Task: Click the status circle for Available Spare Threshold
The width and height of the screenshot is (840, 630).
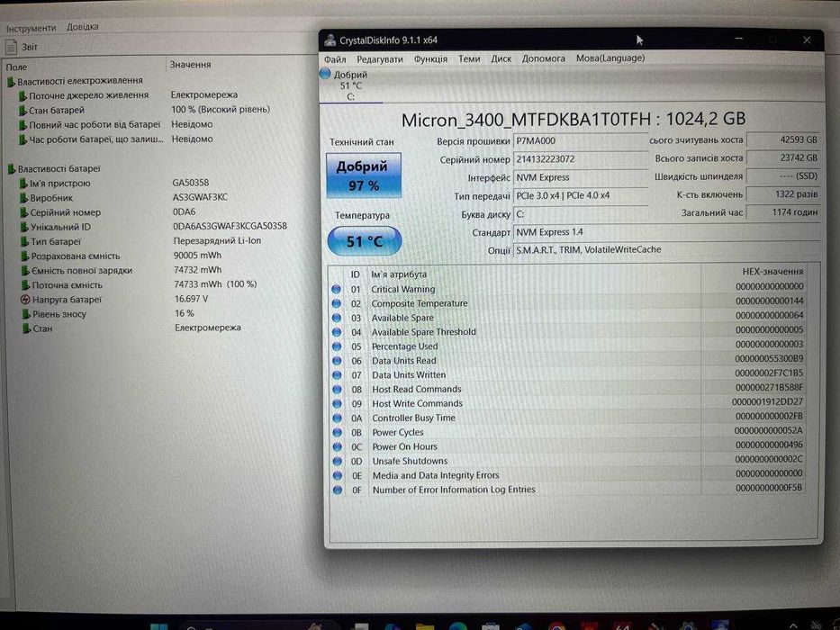Action: click(x=337, y=332)
